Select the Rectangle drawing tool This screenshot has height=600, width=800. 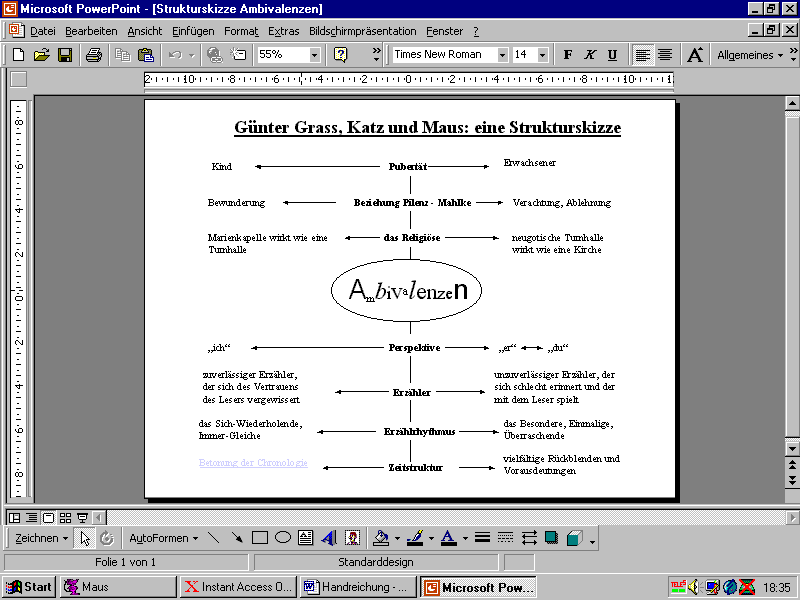[260, 538]
